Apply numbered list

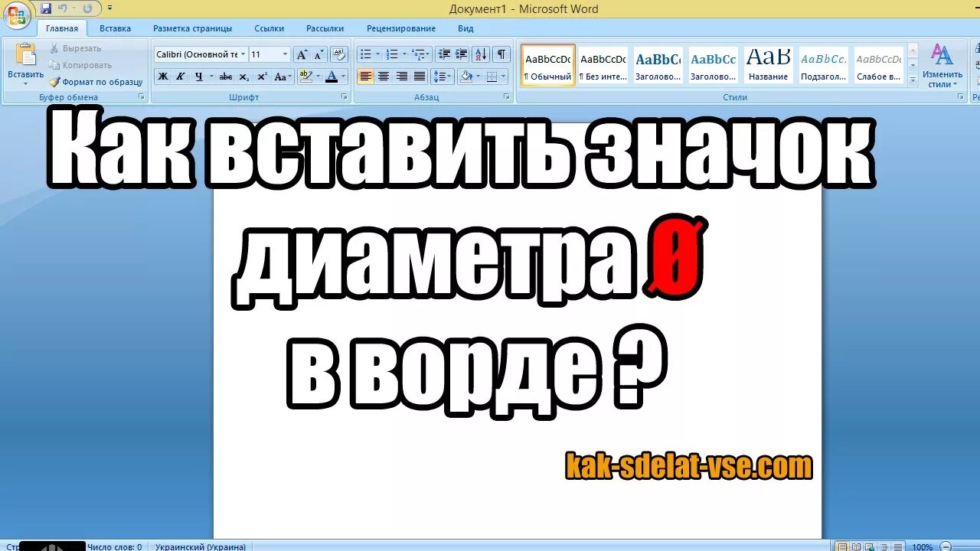392,54
